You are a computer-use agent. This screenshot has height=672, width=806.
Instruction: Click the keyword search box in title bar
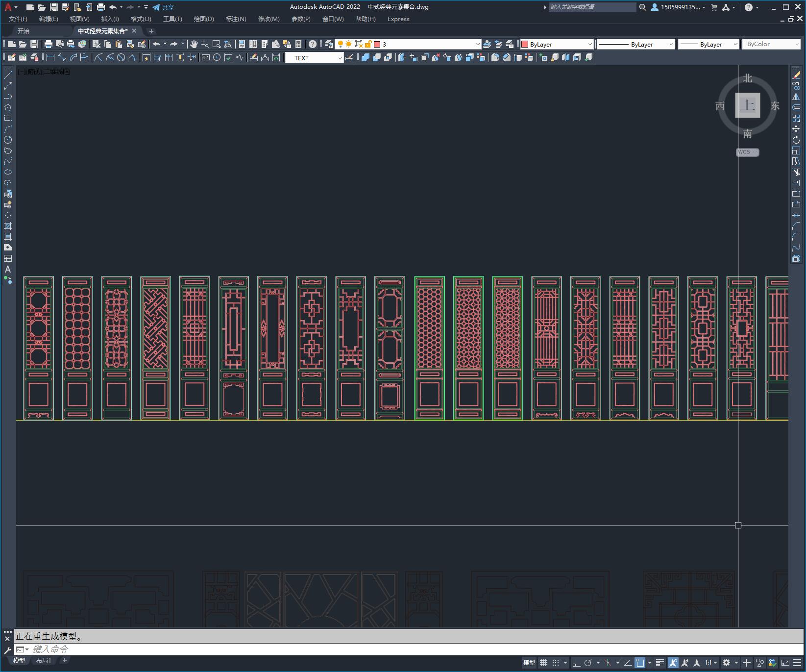coord(592,7)
